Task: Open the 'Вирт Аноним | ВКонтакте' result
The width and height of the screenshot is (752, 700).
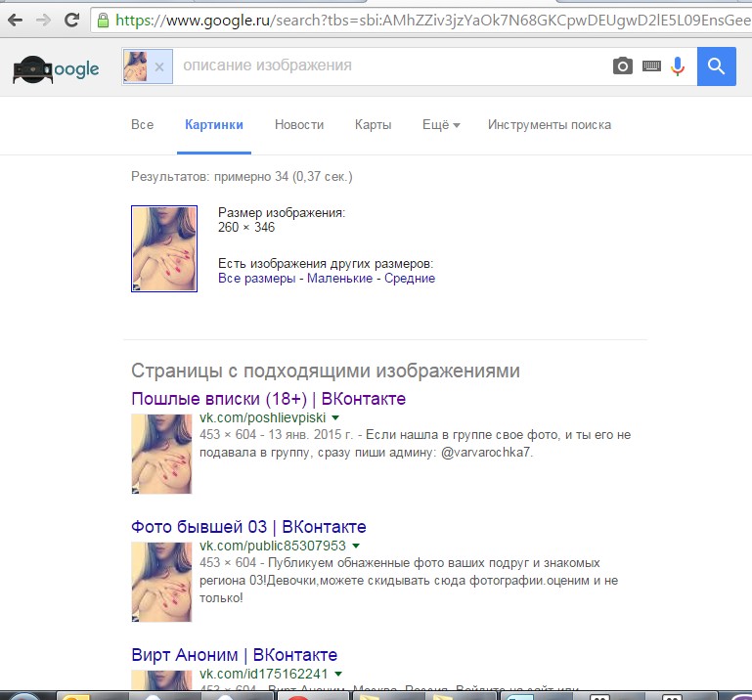Action: (x=234, y=654)
